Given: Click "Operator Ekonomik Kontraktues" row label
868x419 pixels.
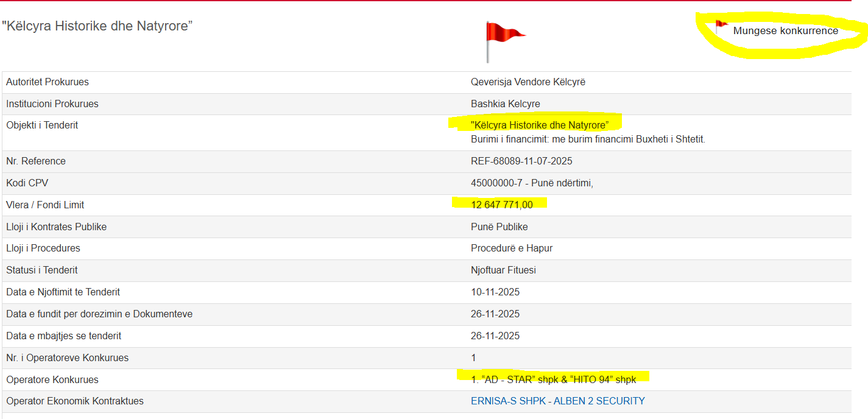Looking at the screenshot, I should tap(74, 401).
